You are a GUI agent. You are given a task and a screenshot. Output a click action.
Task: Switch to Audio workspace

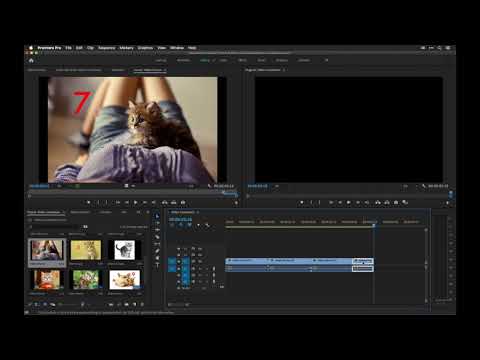(x=262, y=60)
